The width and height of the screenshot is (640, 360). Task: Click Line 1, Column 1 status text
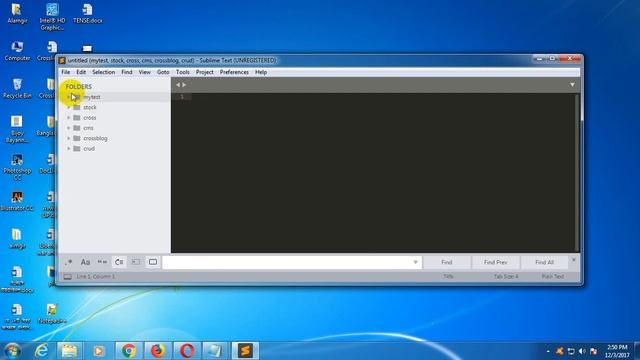pos(96,277)
